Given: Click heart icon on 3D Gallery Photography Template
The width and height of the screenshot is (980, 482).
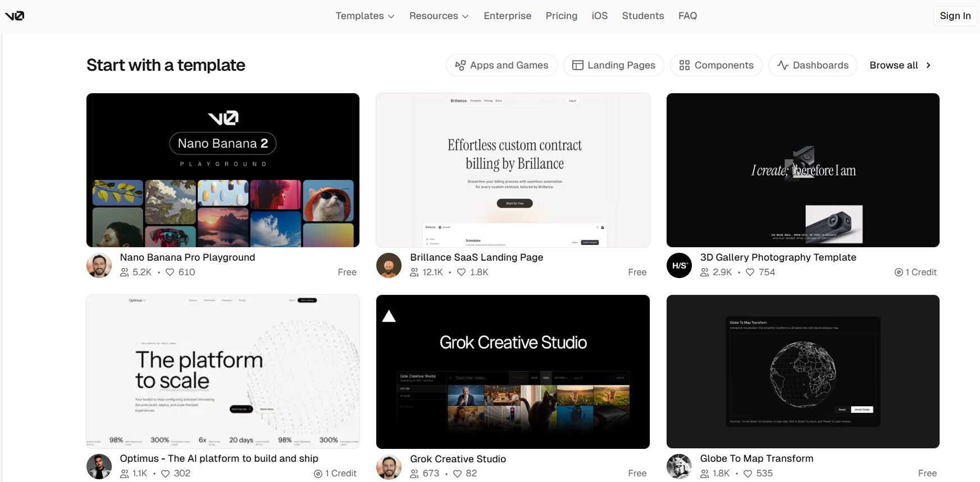Looking at the screenshot, I should pos(750,272).
